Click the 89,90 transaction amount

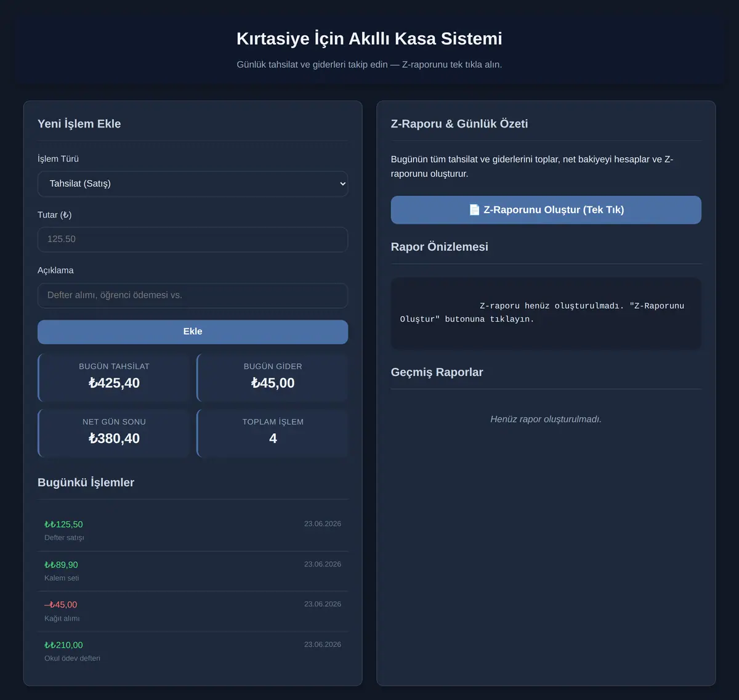pos(61,564)
